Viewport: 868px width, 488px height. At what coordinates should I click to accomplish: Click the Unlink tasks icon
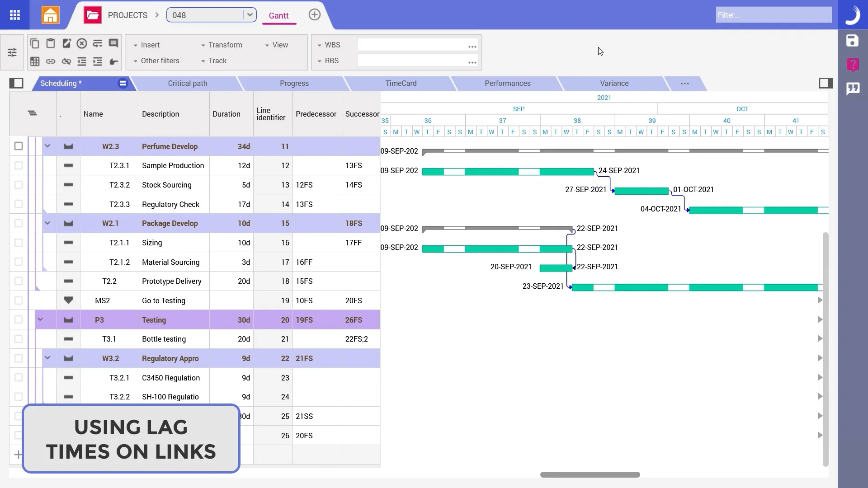(66, 61)
